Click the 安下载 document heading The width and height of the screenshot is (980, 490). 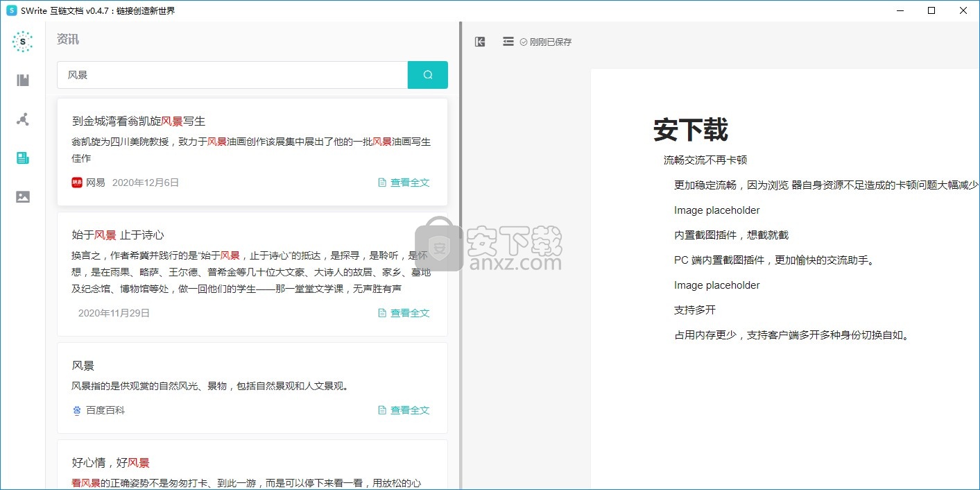[690, 130]
